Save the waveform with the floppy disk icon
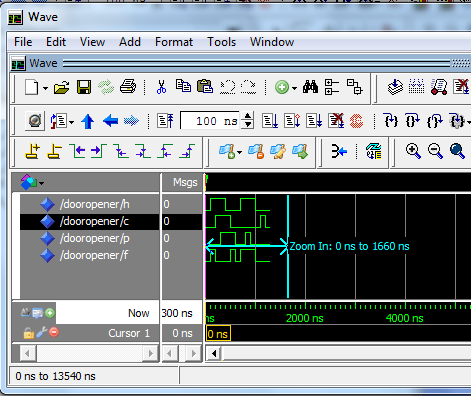This screenshot has height=396, width=471. 84,88
